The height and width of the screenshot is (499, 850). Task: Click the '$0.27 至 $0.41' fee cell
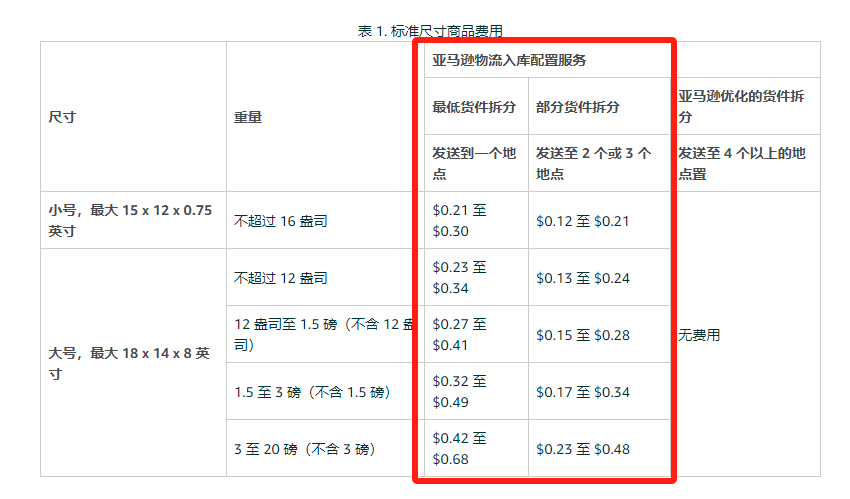(x=476, y=334)
